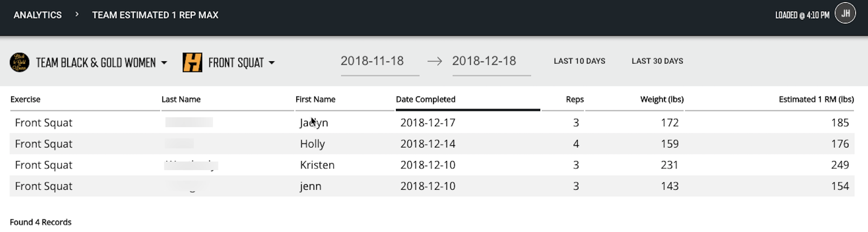Click the orange H exercise logo icon
This screenshot has height=232, width=868.
coord(192,62)
